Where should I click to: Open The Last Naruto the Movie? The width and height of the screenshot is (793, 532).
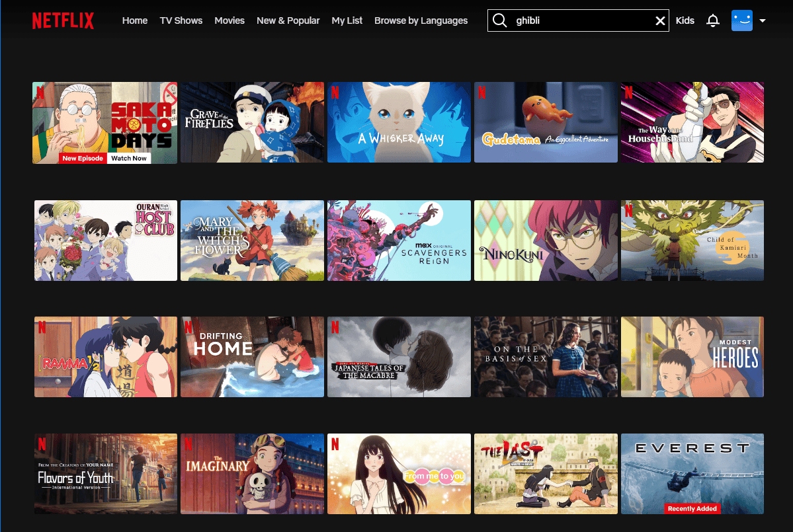(546, 474)
